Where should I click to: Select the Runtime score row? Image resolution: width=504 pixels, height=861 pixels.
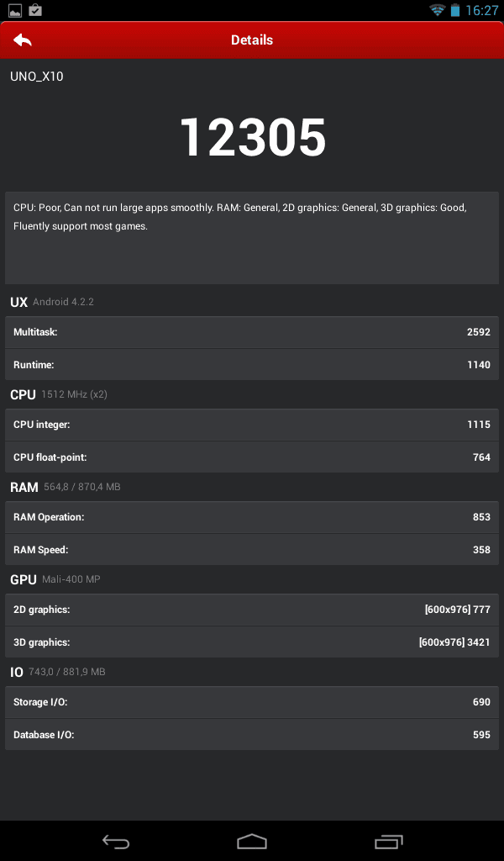tap(252, 365)
